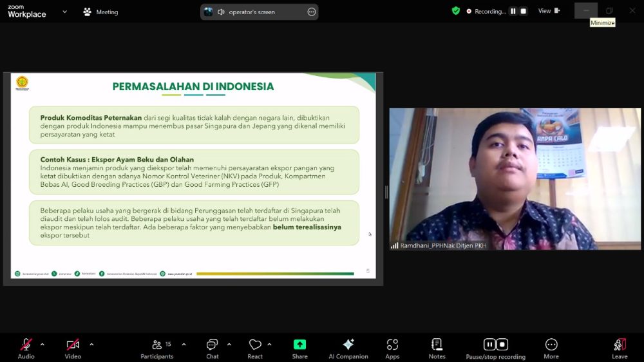The height and width of the screenshot is (362, 644).
Task: Leave the meeting
Action: [x=620, y=348]
